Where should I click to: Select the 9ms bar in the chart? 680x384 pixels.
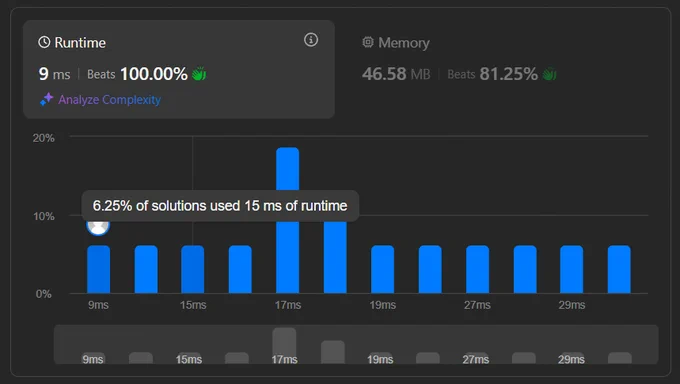coord(98,269)
